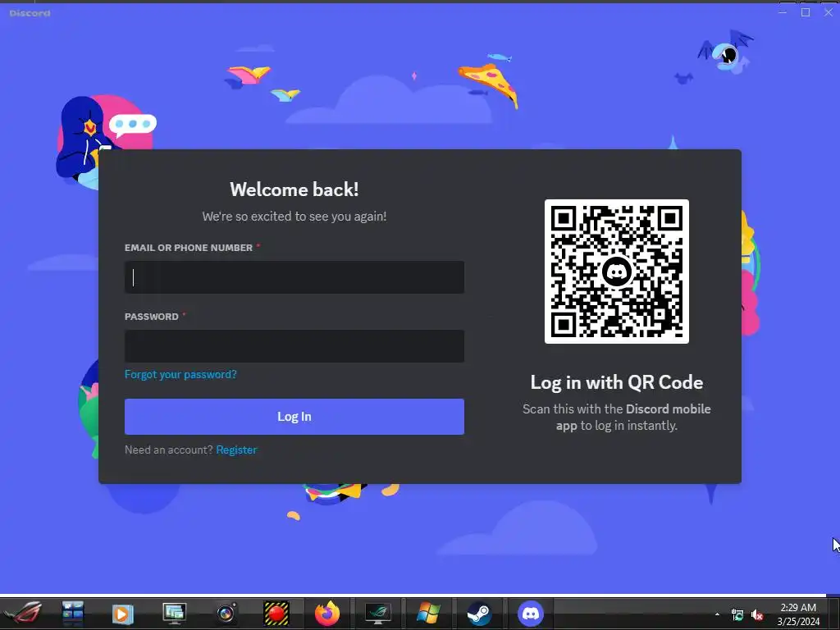
Task: Launch the red button hazard-stripe icon
Action: (x=276, y=614)
